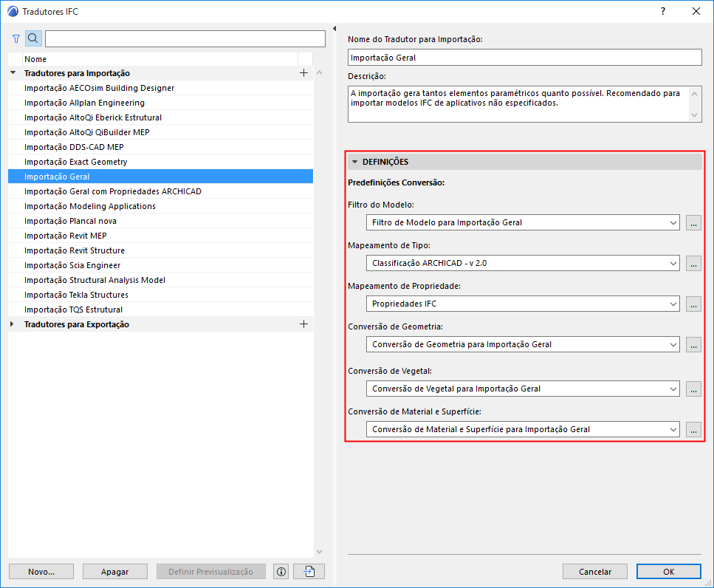Screen dimensions: 714x588
Task: Select Importação Structural Analysis Model
Action: point(160,280)
